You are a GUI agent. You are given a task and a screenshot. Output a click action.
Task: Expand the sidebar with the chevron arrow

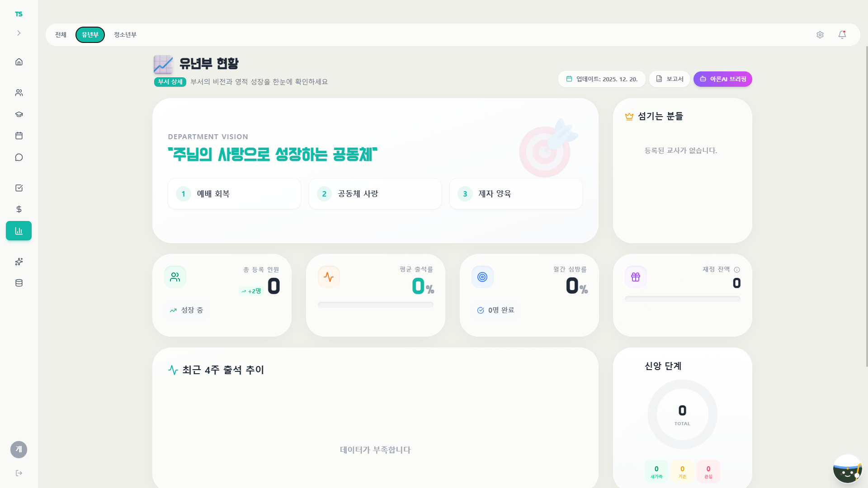19,33
